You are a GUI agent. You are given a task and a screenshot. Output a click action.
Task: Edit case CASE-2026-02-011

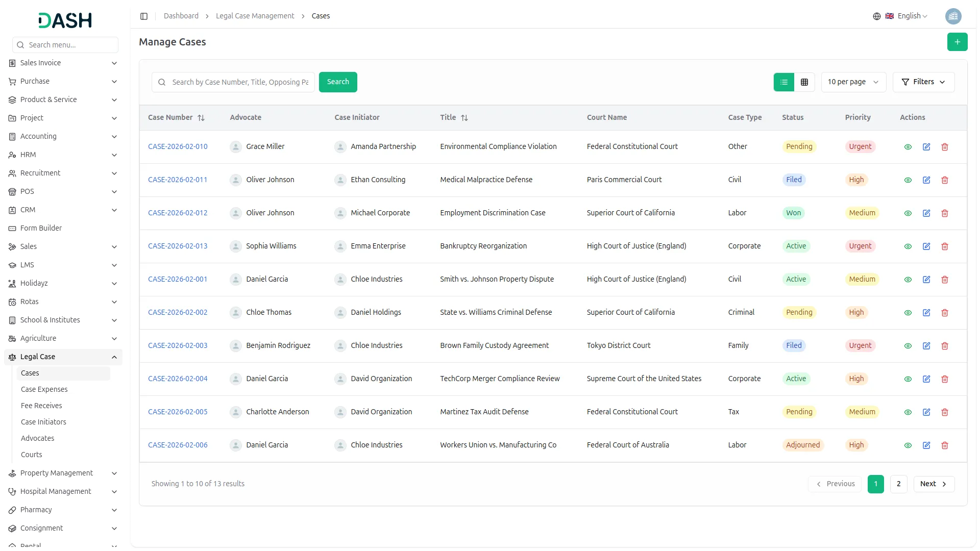926,180
